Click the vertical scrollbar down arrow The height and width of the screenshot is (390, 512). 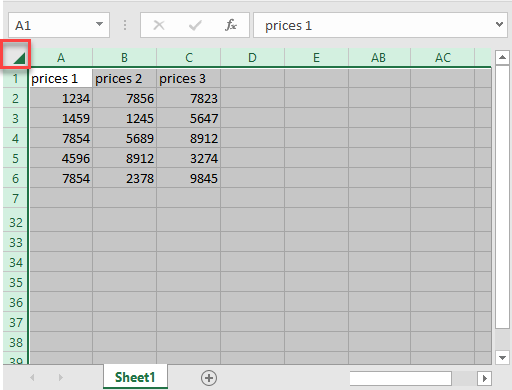[x=502, y=357]
